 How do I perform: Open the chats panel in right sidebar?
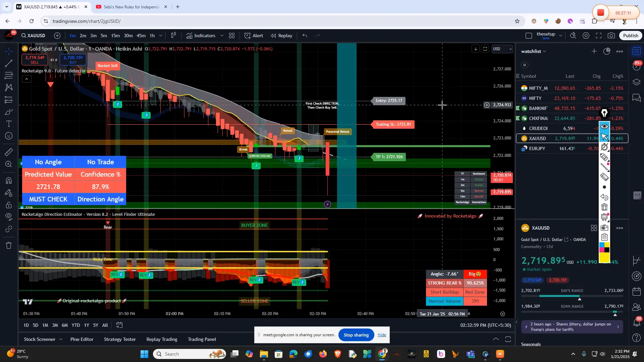click(x=637, y=98)
